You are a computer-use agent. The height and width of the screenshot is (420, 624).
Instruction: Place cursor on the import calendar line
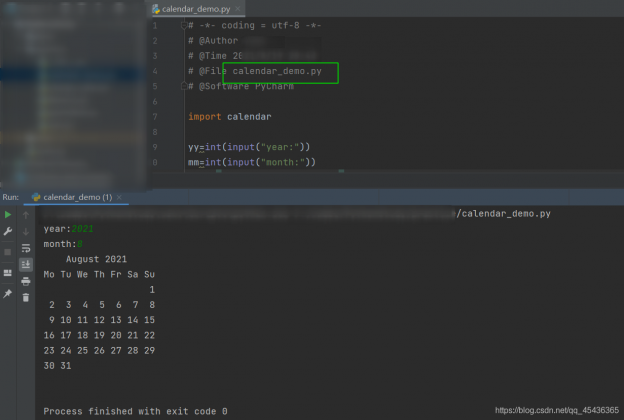pos(229,117)
